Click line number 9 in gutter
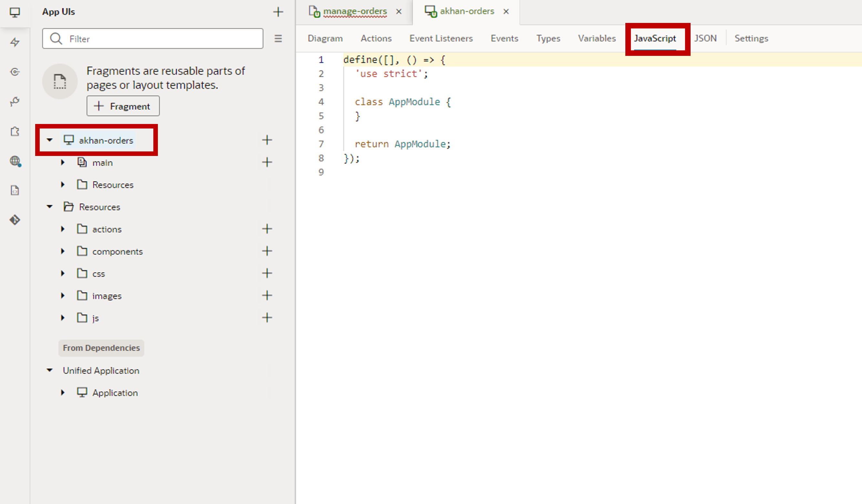This screenshot has width=862, height=504. pos(321,172)
